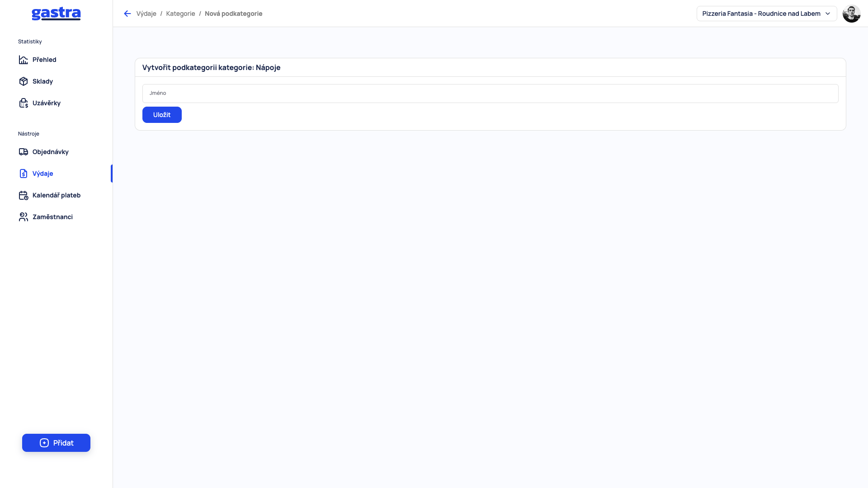
Task: Navigate to Kategorie breadcrumb
Action: pyautogui.click(x=180, y=14)
